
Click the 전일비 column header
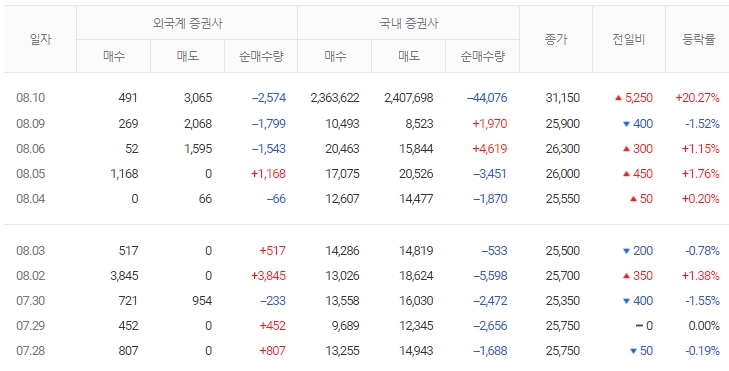629,40
